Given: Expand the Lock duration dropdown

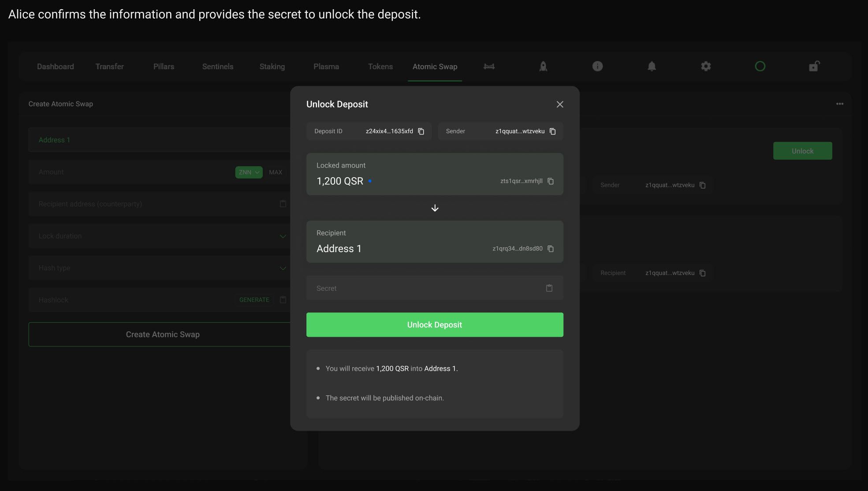Looking at the screenshot, I should click(283, 236).
